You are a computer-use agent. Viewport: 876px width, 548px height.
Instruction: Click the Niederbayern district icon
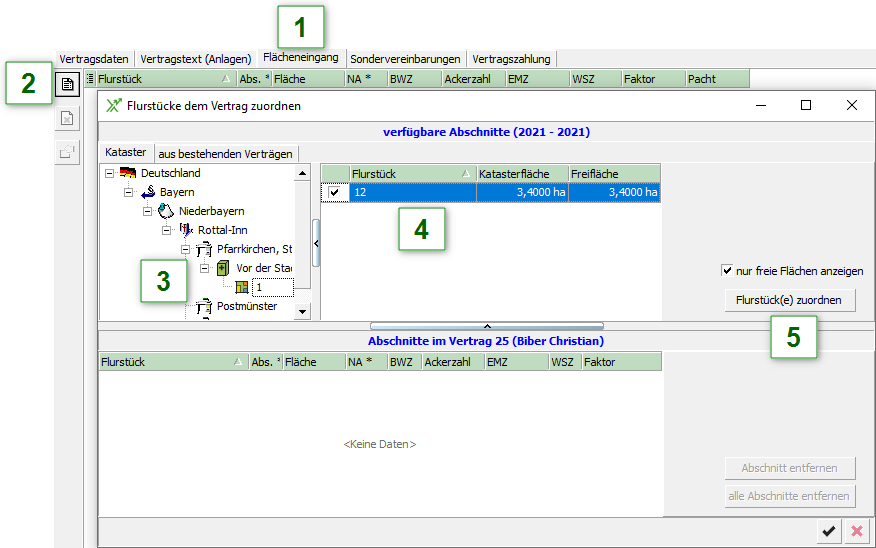pyautogui.click(x=166, y=211)
